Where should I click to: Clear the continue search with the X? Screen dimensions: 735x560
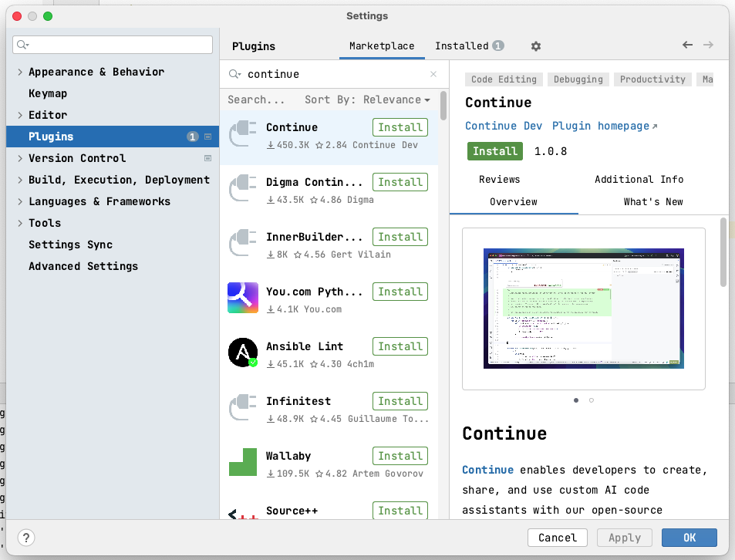pos(433,74)
